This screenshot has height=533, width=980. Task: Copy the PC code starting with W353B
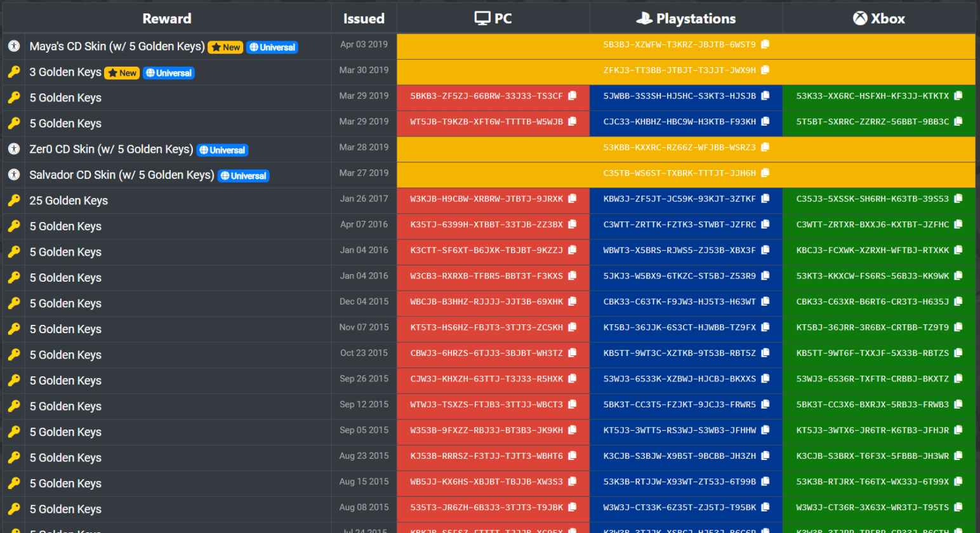coord(573,430)
